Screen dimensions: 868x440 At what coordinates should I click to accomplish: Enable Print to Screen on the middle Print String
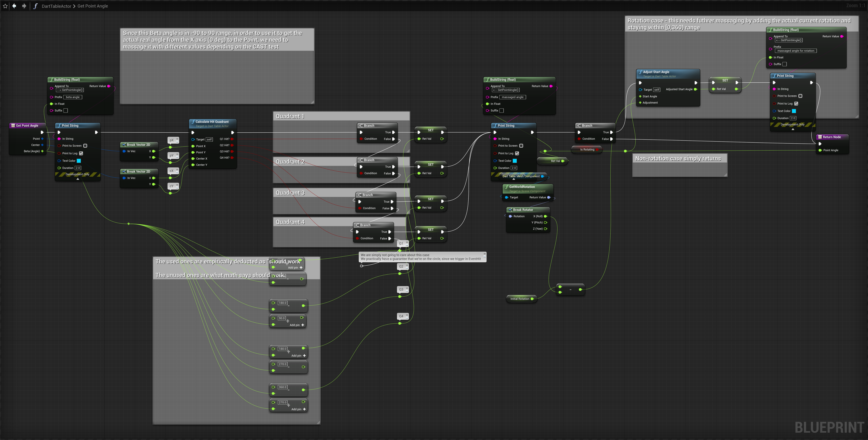tap(521, 146)
